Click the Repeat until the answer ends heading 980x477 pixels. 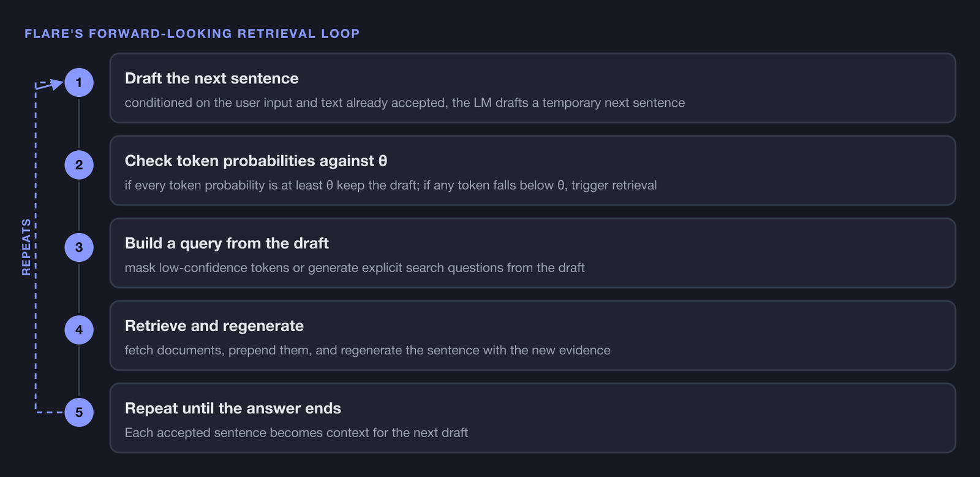233,408
